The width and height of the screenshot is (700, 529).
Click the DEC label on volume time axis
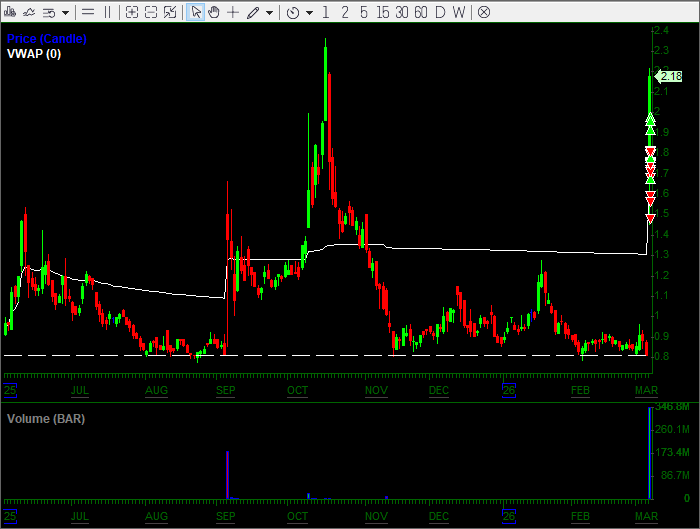click(x=439, y=516)
